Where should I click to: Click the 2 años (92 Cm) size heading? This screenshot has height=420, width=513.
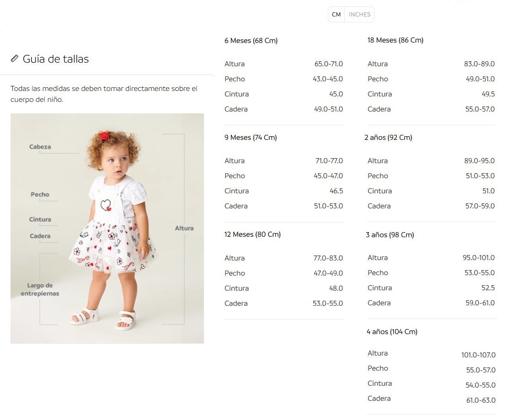tap(388, 138)
